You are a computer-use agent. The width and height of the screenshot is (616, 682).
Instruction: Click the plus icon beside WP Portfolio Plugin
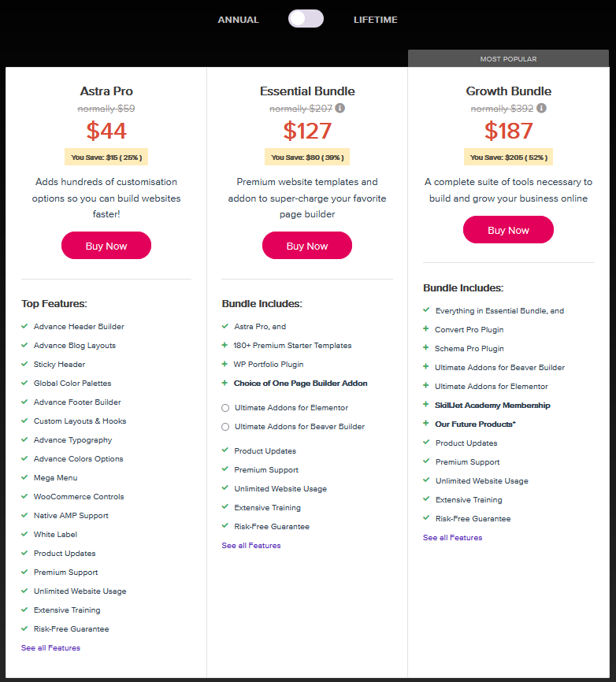[225, 365]
